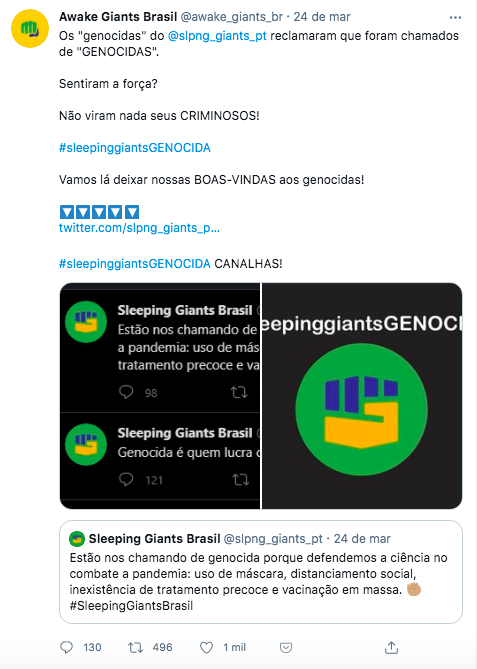Viewport: 477px width, 669px height.
Task: Open the quoted Sleeping Giants Brasil tweet
Action: click(x=261, y=572)
